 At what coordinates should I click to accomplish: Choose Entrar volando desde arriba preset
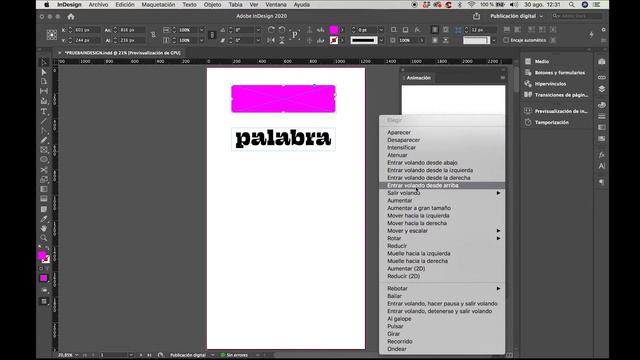[x=442, y=185]
